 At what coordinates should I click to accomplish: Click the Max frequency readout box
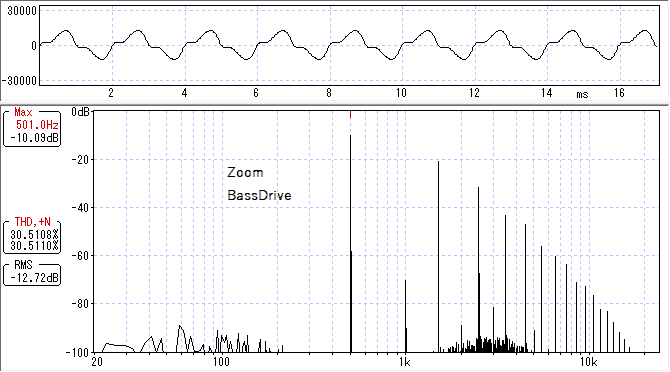coord(32,127)
